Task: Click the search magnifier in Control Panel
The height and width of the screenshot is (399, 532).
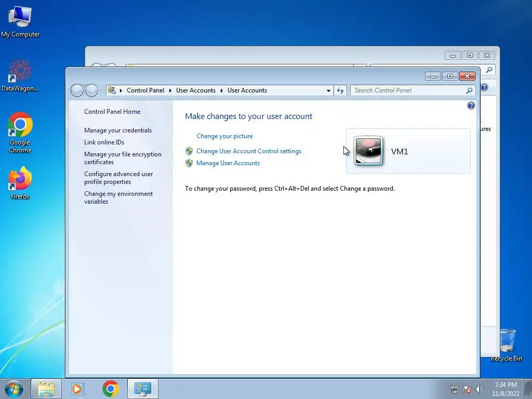Action: (x=469, y=90)
